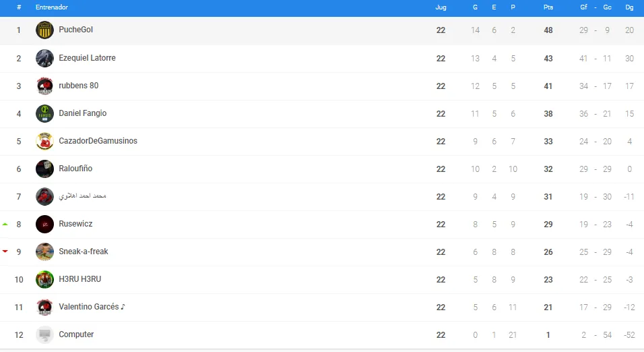644x352 pixels.
Task: Click Rusewicz's avatar icon
Action: pos(44,224)
